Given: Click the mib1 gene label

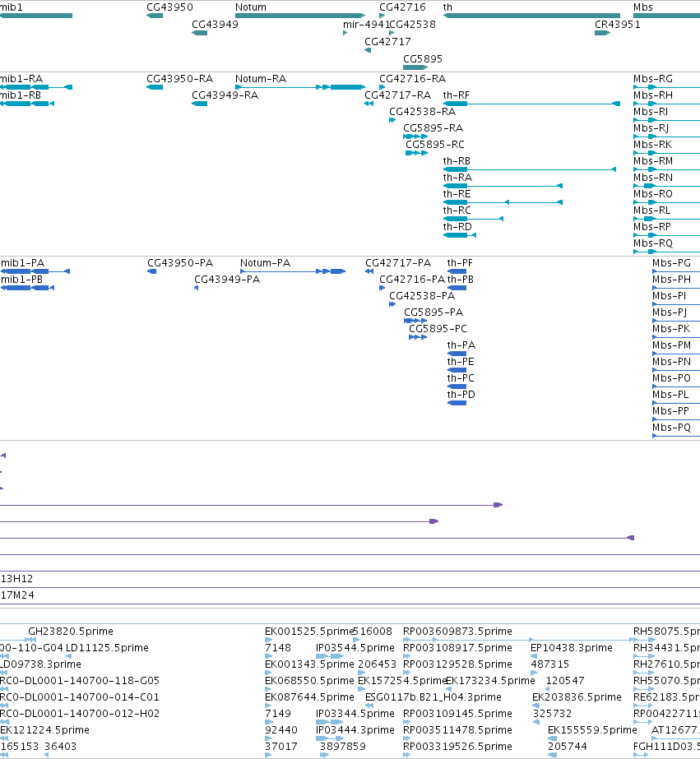Looking at the screenshot, I should [x=12, y=7].
